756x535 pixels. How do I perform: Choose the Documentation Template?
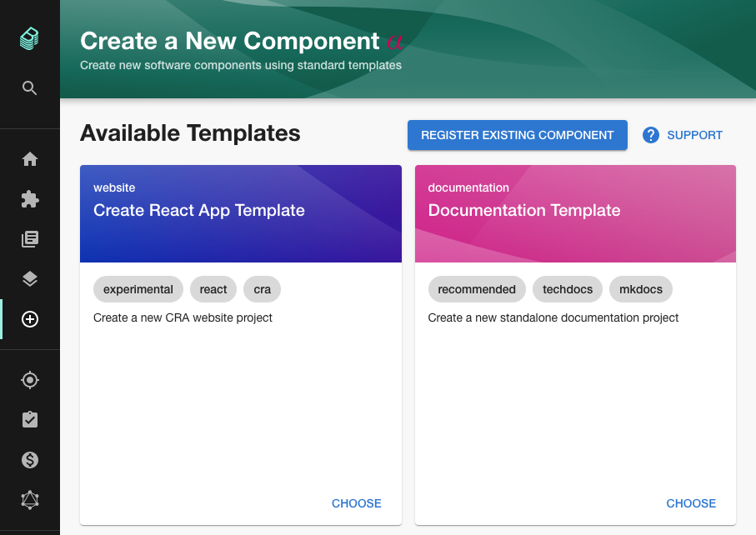[691, 503]
